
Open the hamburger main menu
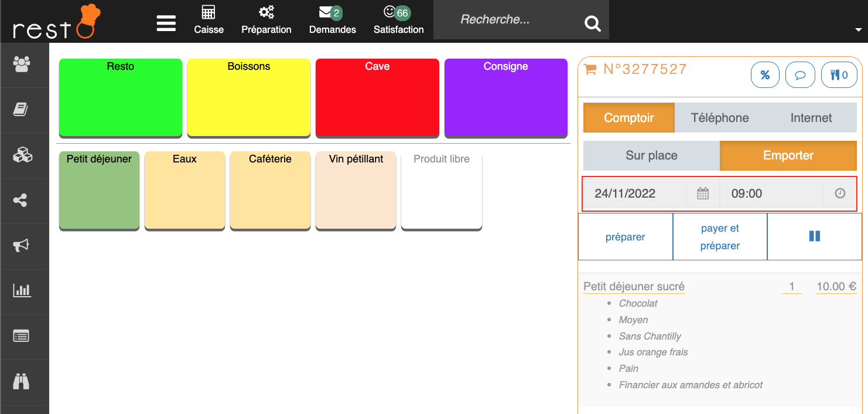(166, 23)
